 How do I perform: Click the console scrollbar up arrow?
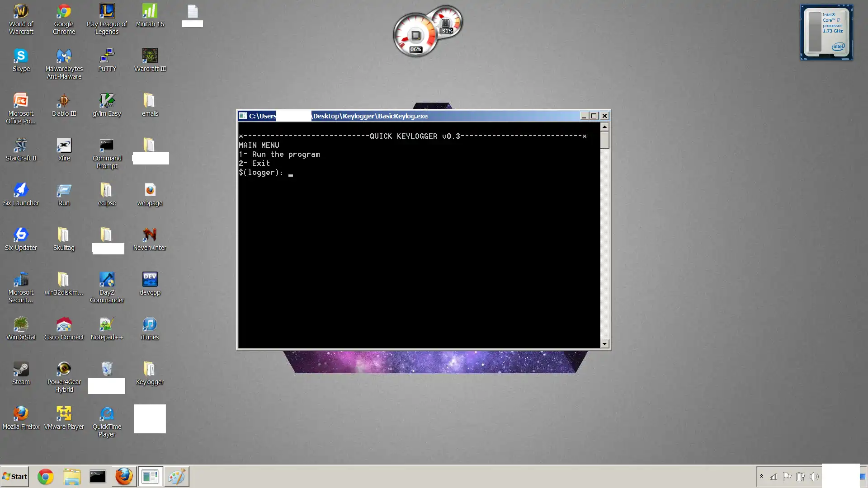(x=604, y=127)
